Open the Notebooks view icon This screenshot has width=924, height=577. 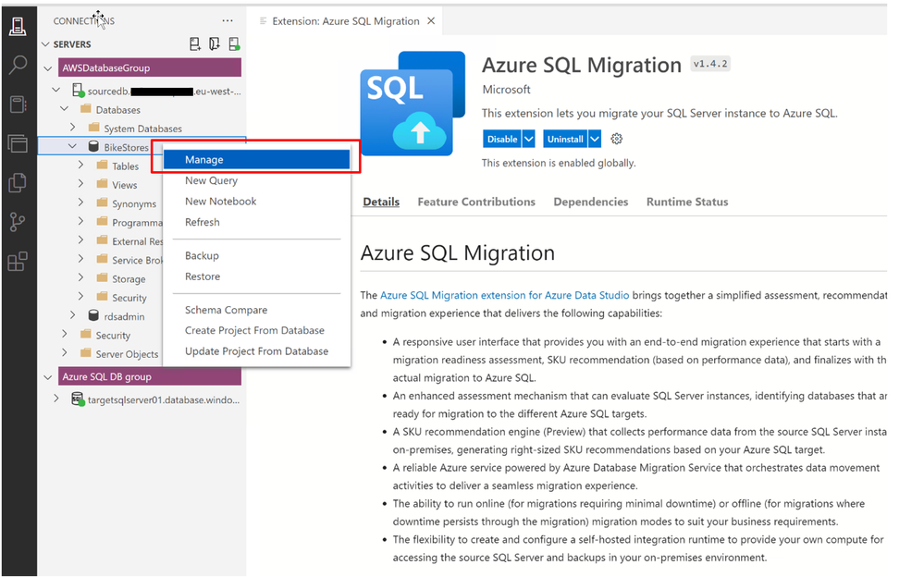(18, 104)
